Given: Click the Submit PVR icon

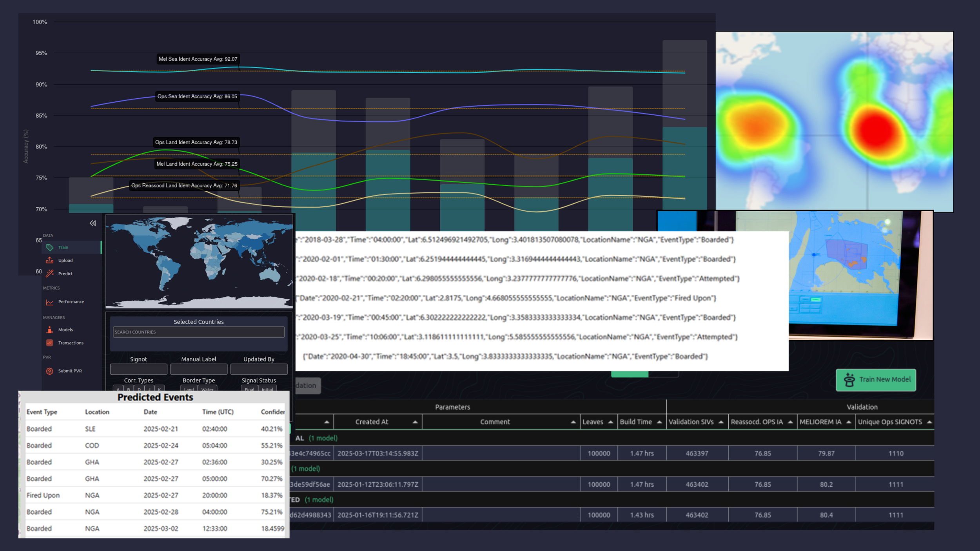Looking at the screenshot, I should coord(50,371).
